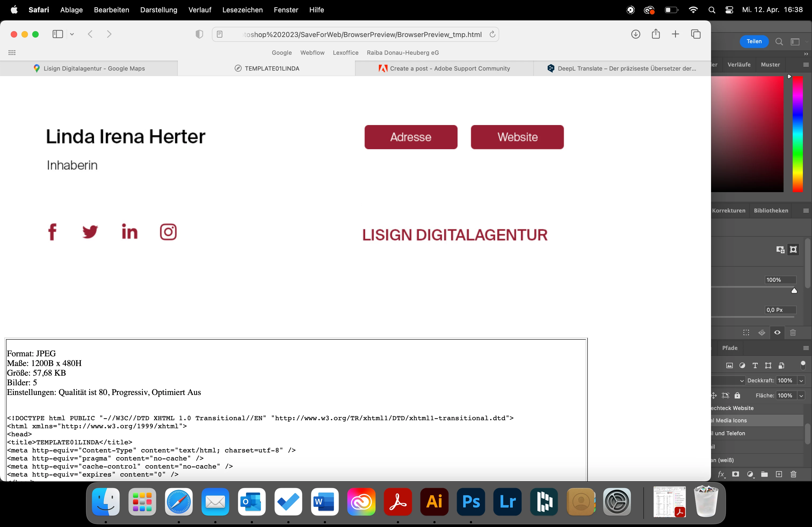The image size is (812, 527).
Task: Toggle the lock all layer icon
Action: click(x=737, y=396)
